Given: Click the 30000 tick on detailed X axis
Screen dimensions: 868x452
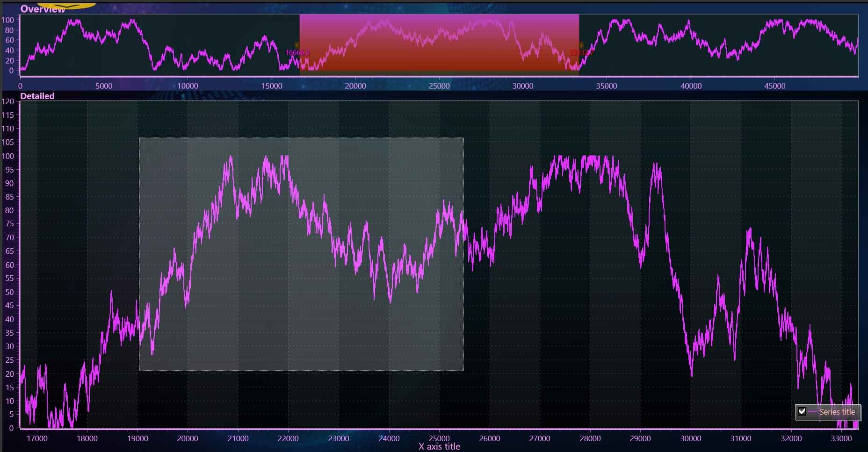Looking at the screenshot, I should tap(690, 438).
